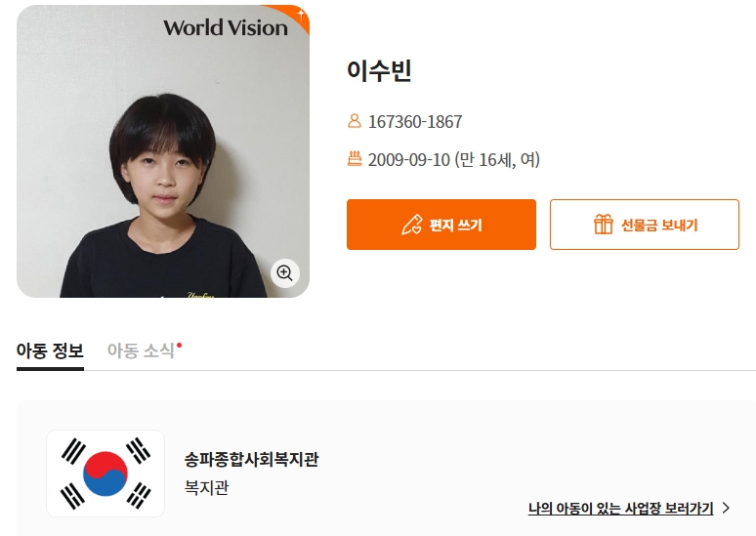Viewport: 756px width, 536px height.
Task: Click the South Korean flag image
Action: pyautogui.click(x=105, y=474)
